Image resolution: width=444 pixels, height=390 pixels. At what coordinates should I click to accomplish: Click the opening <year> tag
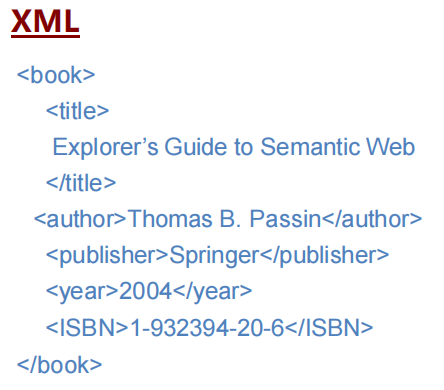click(82, 292)
